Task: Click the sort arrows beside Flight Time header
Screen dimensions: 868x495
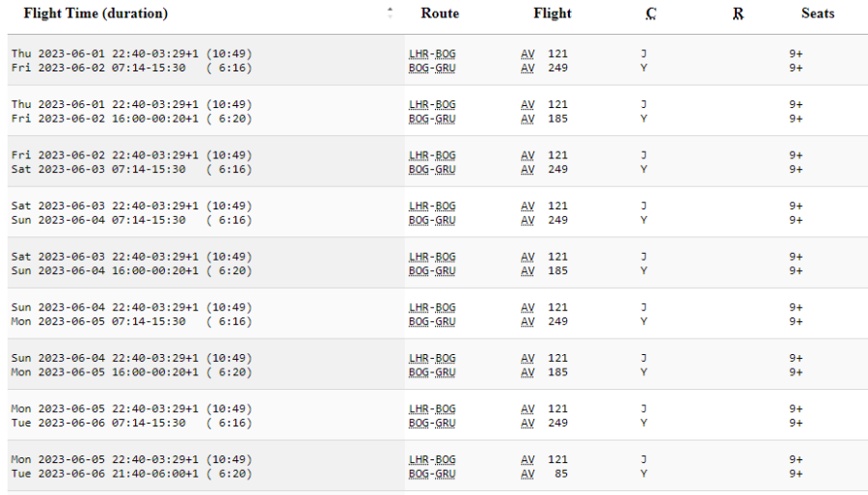Action: pyautogui.click(x=390, y=14)
